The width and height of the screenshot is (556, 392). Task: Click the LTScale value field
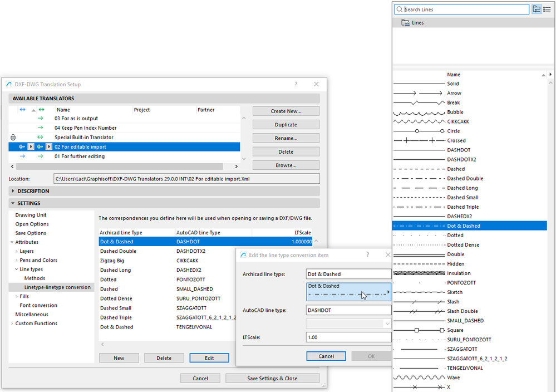click(348, 337)
